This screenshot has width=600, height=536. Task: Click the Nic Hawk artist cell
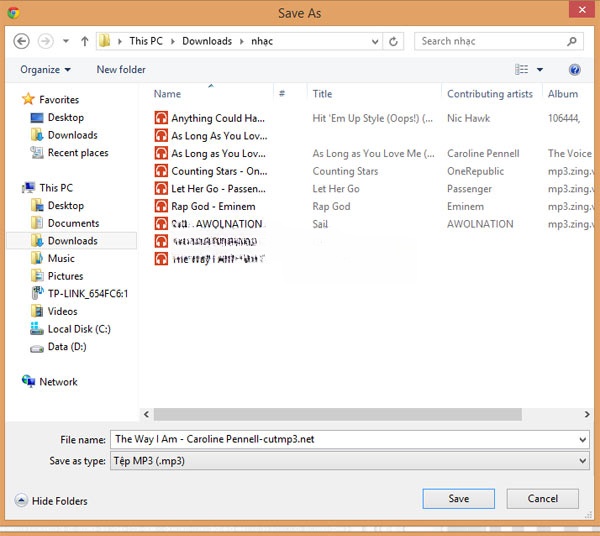coord(468,118)
